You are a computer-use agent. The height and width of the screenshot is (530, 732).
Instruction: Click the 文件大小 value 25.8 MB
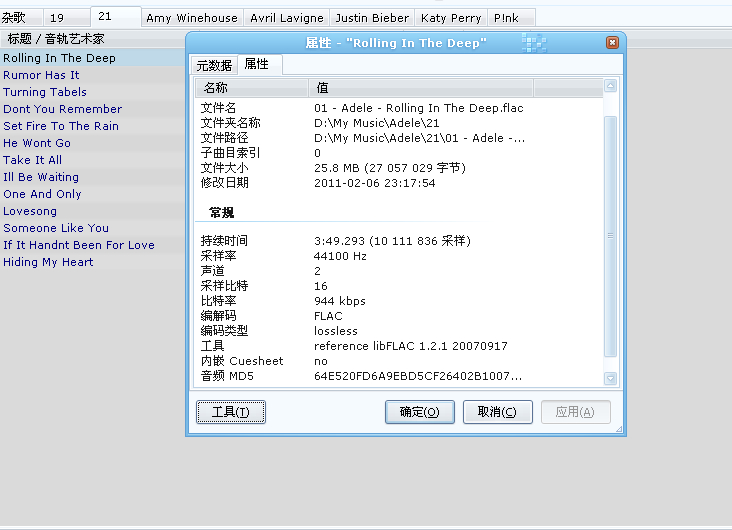390,168
